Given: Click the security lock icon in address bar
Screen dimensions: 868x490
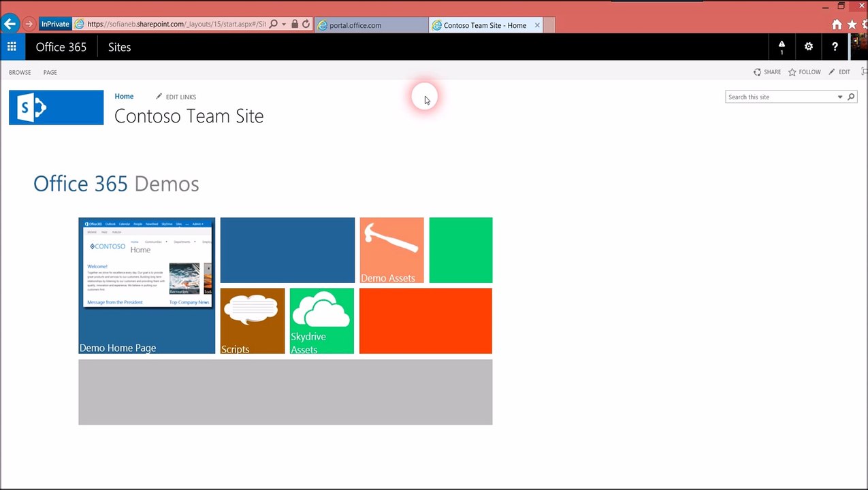Looking at the screenshot, I should [x=295, y=24].
